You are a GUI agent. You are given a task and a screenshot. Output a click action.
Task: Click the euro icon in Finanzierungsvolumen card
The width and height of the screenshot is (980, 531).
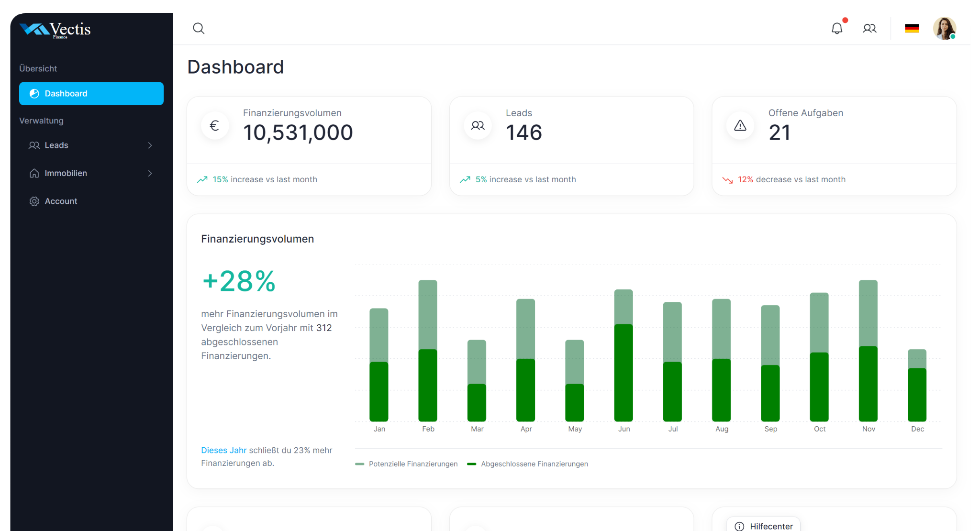click(215, 126)
